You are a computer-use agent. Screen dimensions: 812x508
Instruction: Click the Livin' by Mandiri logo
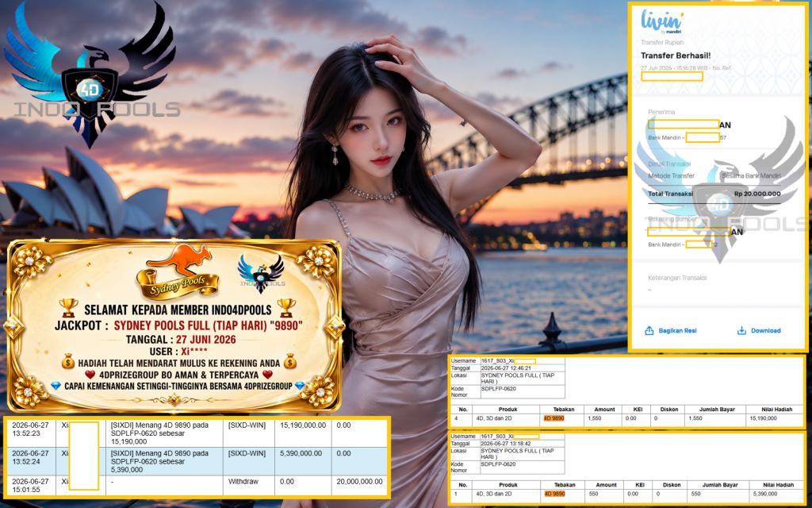point(661,21)
